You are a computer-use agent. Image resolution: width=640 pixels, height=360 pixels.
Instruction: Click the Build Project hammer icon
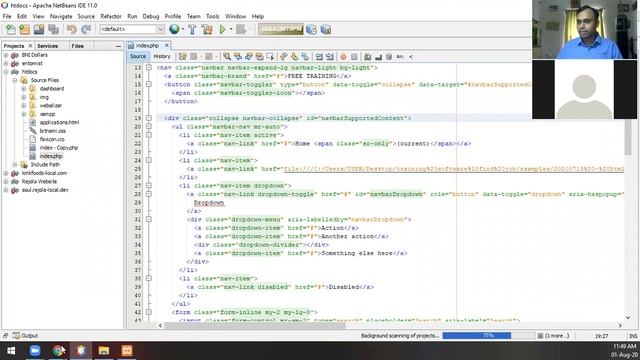point(192,29)
